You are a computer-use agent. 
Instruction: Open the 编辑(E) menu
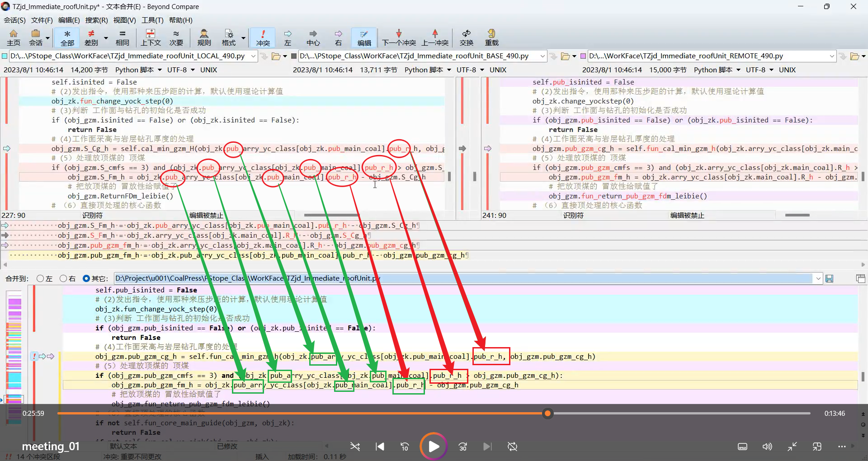point(69,20)
